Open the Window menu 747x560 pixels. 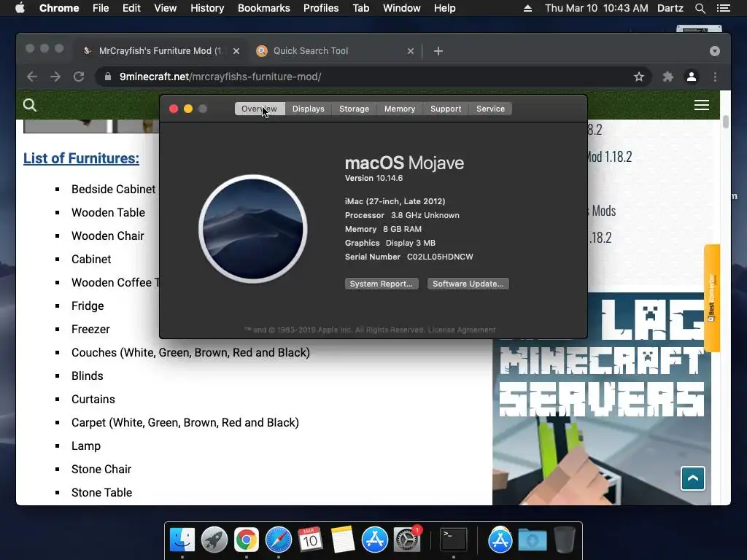(402, 8)
